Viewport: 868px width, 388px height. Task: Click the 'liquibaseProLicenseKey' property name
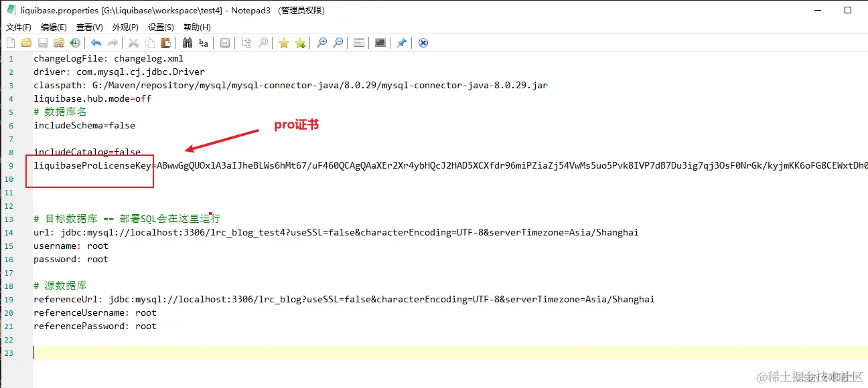coord(92,165)
